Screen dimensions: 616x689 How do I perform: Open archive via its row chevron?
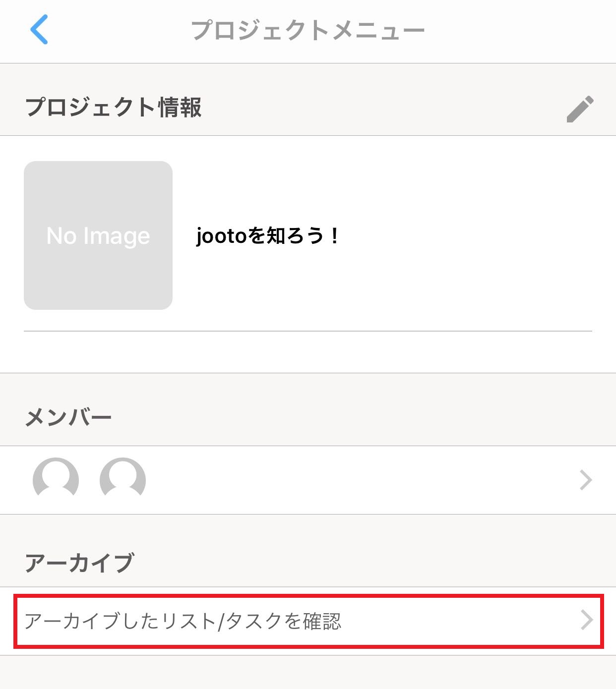coord(587,620)
